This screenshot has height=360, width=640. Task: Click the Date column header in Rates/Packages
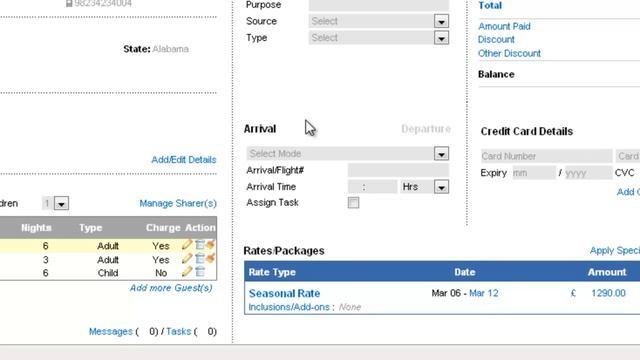(464, 272)
